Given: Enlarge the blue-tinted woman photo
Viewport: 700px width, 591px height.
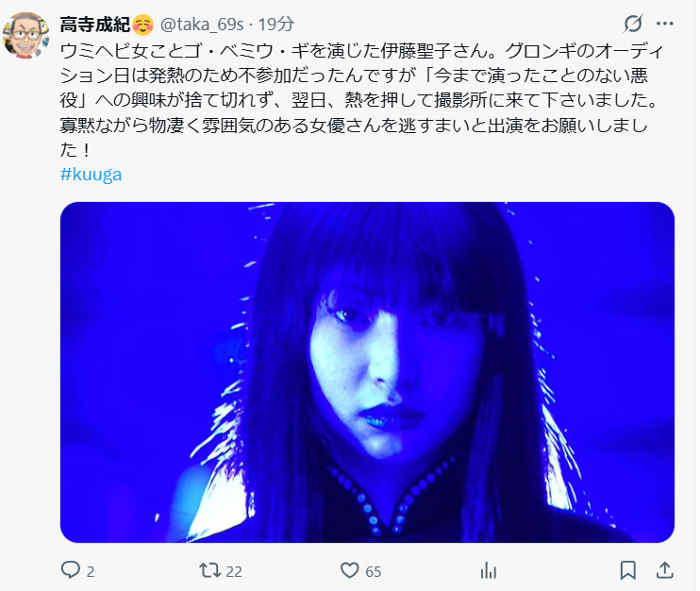Looking at the screenshot, I should click(x=367, y=372).
